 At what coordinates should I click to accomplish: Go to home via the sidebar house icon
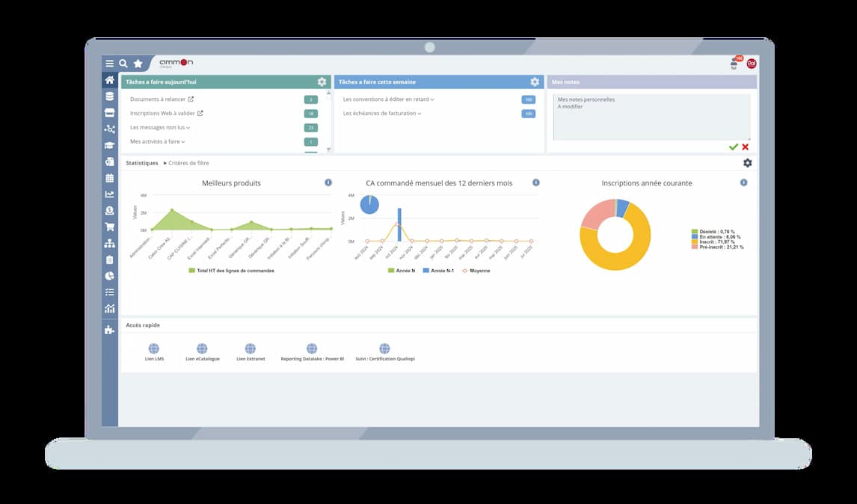(110, 81)
